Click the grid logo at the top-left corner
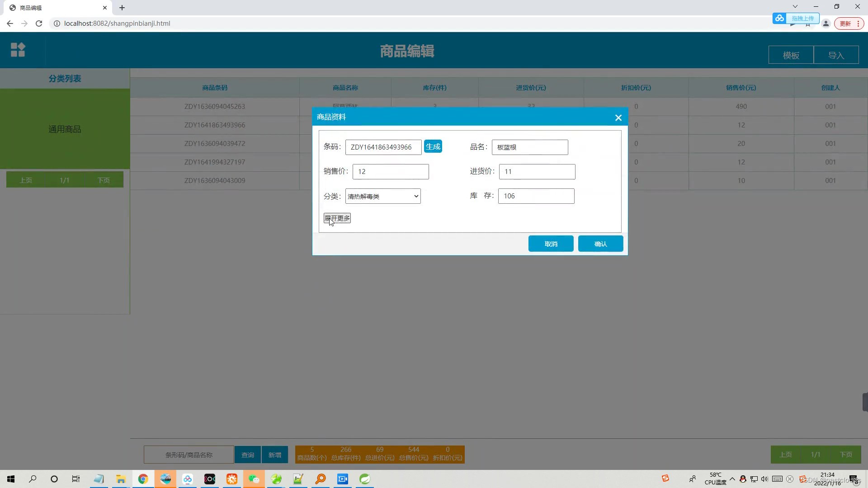The width and height of the screenshot is (868, 488). click(18, 50)
